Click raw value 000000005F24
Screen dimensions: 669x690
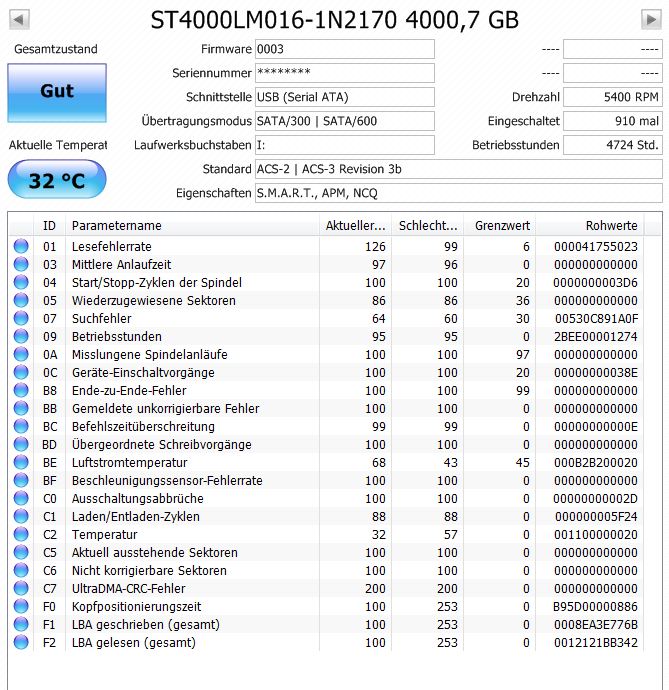coord(596,517)
